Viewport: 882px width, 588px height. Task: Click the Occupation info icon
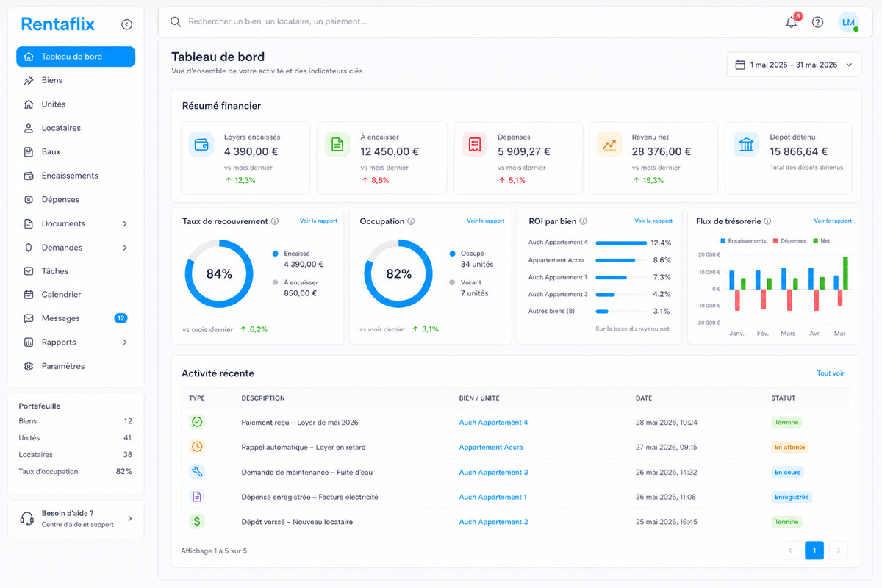(x=411, y=221)
